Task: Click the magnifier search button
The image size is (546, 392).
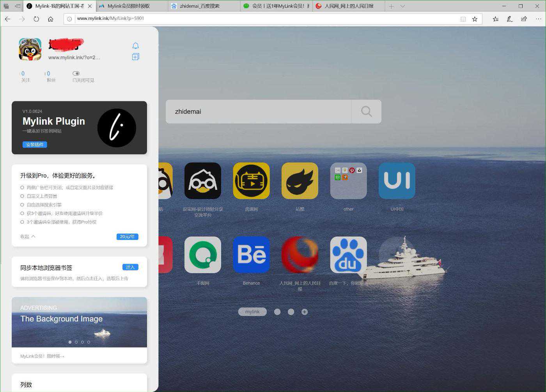Action: pos(366,111)
